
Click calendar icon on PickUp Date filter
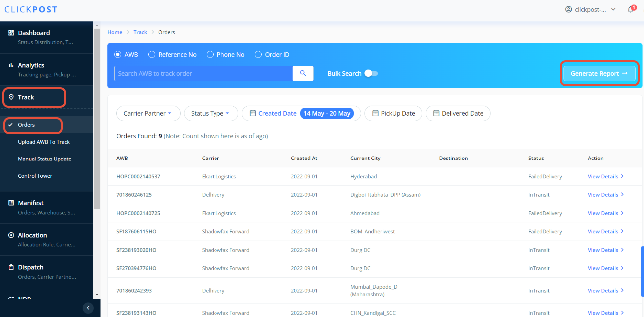click(375, 113)
